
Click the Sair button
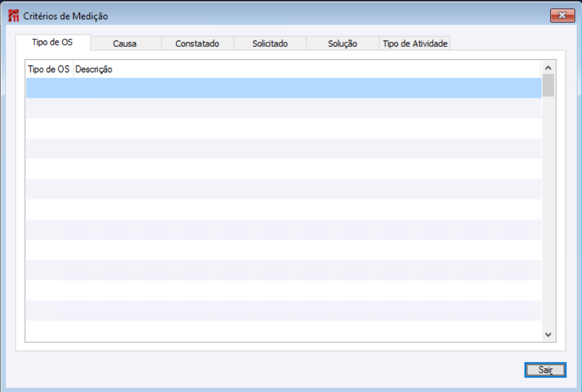(545, 370)
